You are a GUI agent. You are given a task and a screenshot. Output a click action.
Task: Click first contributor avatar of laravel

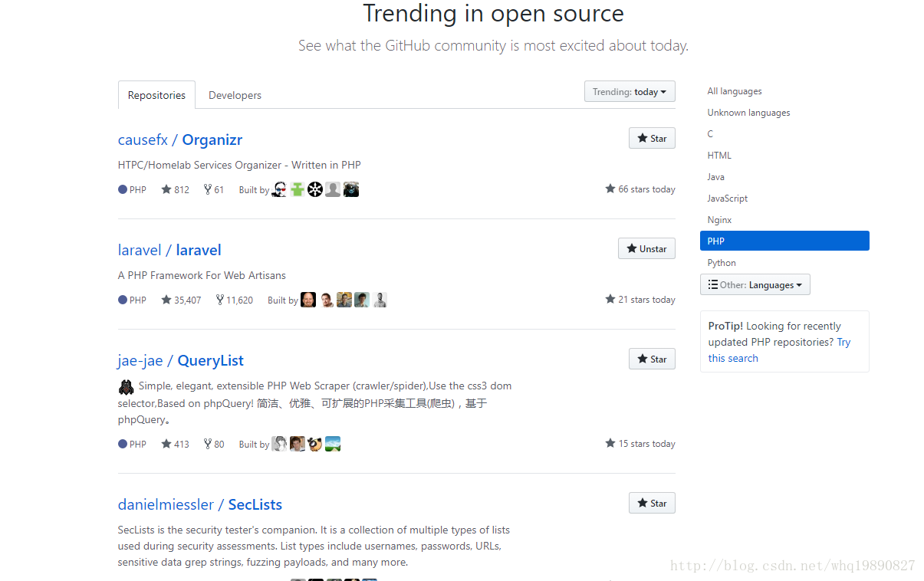308,300
